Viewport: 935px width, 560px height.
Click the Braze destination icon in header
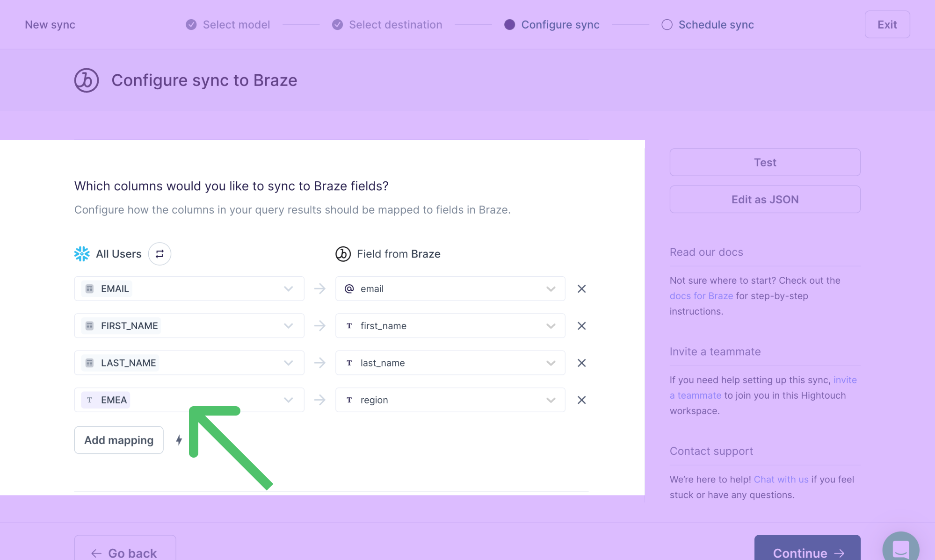[87, 79]
